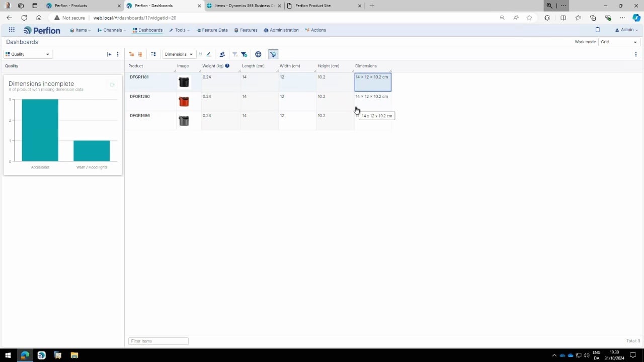Toggle the grayed filter icon in the toolbar

coord(234,54)
